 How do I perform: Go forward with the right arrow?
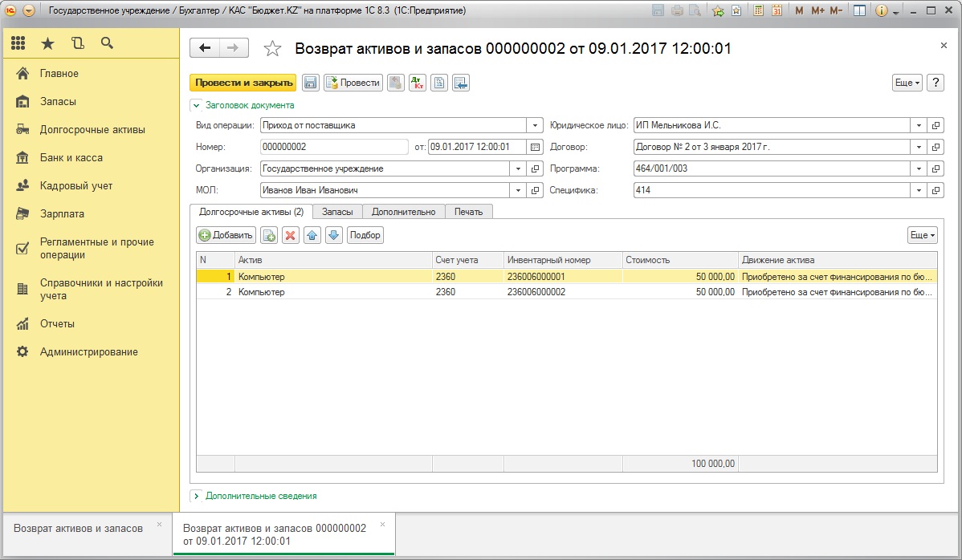click(233, 48)
